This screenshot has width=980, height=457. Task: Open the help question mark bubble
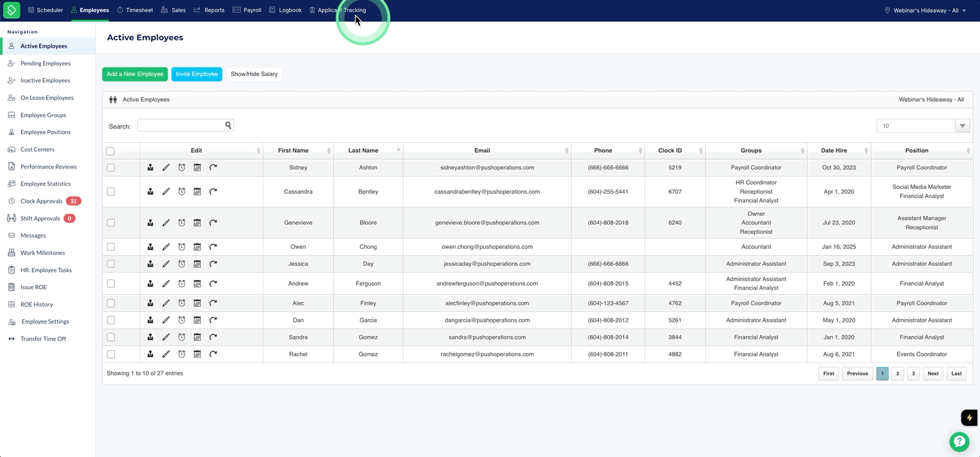tap(959, 441)
